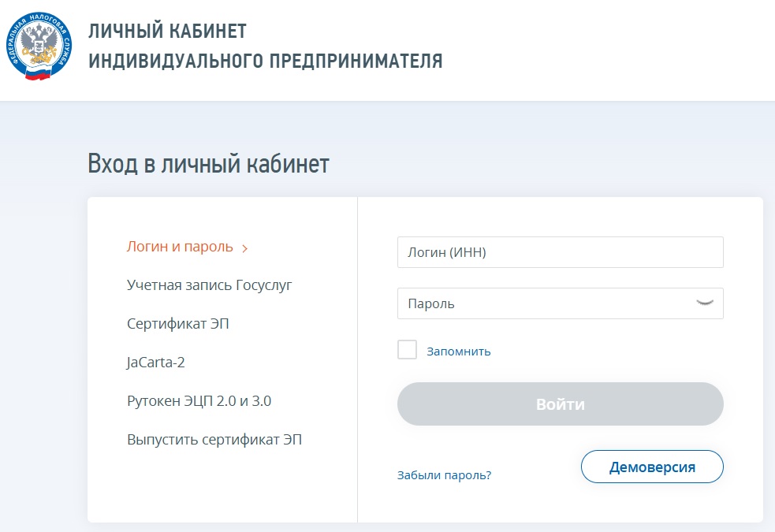Click the ИНДИВИДУАЛЬНОГО ПРЕДПРИНИМАТЕЛЯ header text
Screen dimensions: 775x532
pyautogui.click(x=266, y=61)
